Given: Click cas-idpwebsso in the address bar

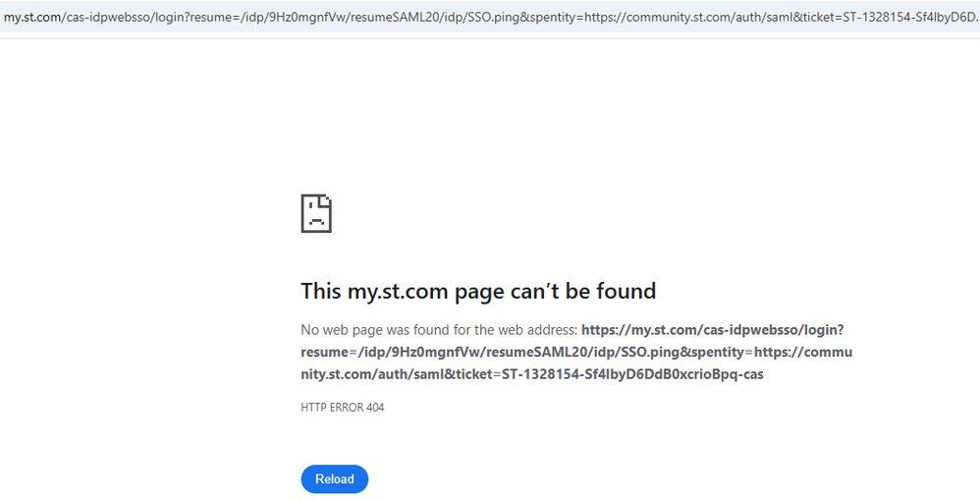Looking at the screenshot, I should click(x=104, y=16).
